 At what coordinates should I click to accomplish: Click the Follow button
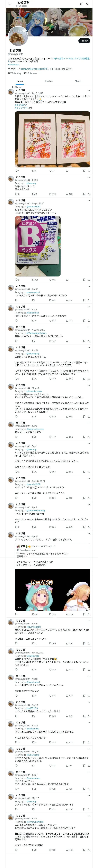tap(84, 41)
